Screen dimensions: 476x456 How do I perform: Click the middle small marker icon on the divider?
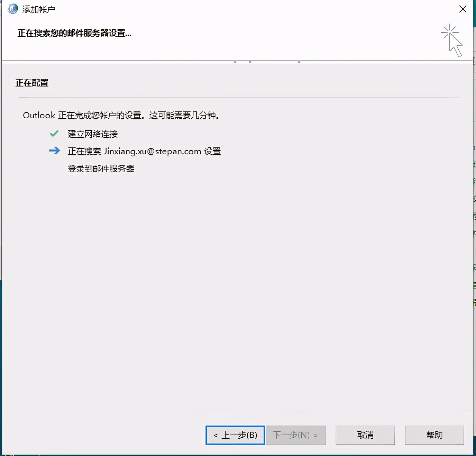tap(249, 62)
